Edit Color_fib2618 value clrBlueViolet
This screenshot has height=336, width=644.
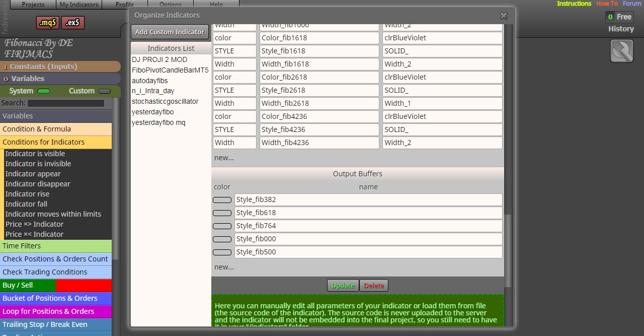click(x=443, y=77)
